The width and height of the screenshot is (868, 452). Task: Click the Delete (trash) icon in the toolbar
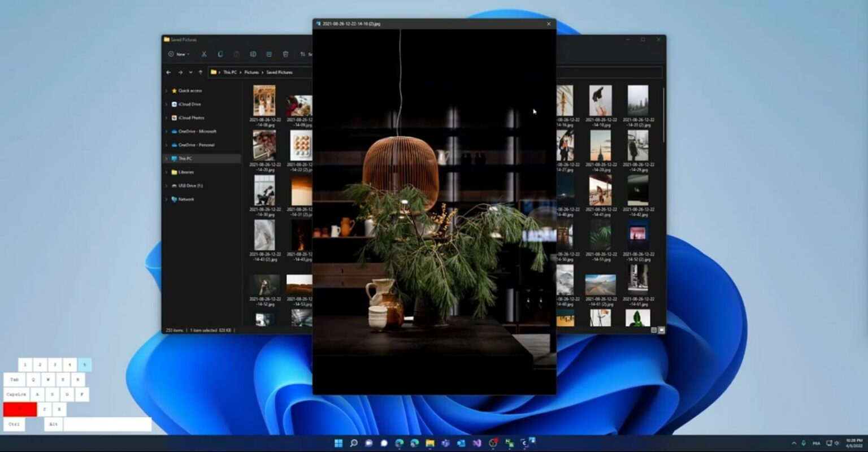click(x=285, y=54)
